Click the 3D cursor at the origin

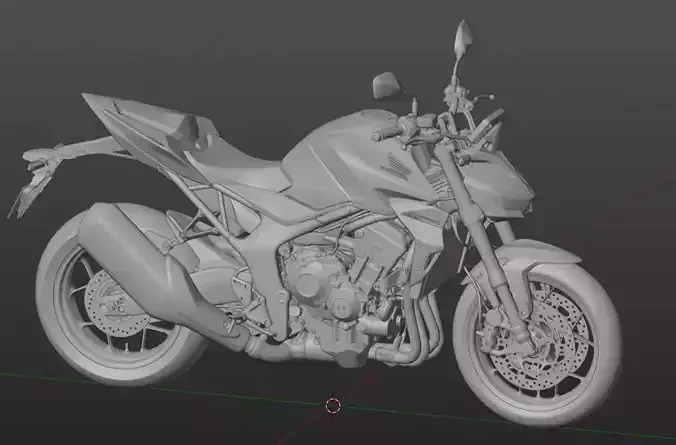(x=333, y=406)
